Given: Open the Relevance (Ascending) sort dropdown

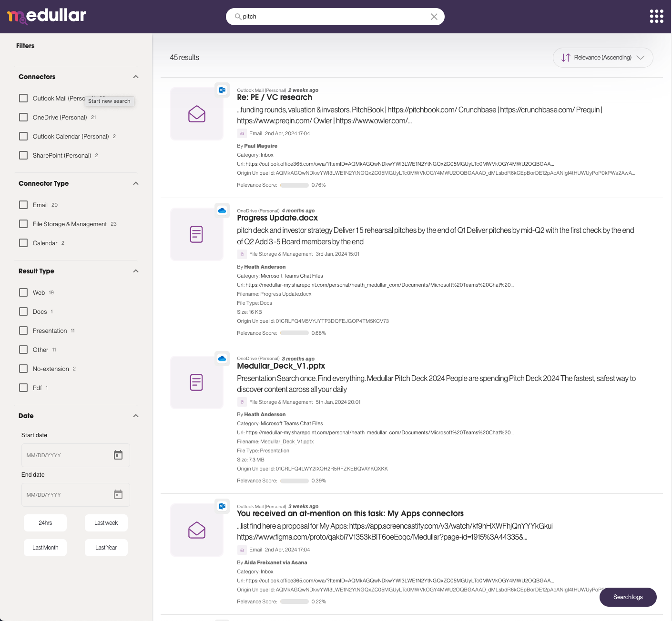Looking at the screenshot, I should point(603,58).
